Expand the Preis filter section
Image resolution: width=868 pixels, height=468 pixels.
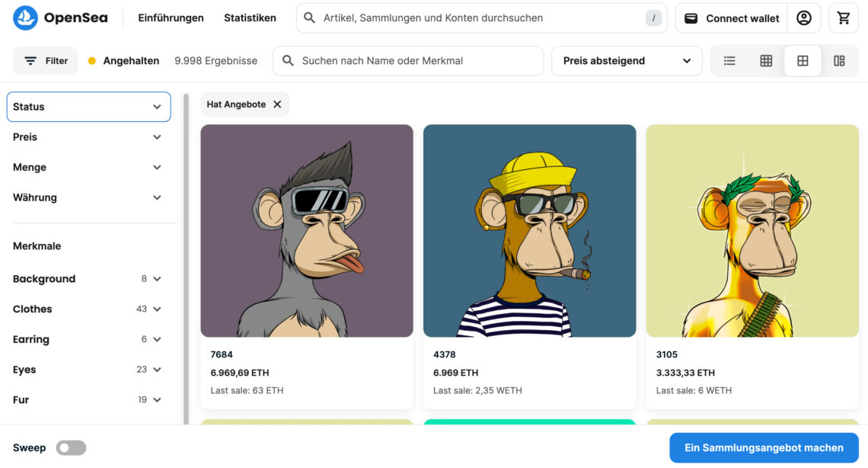point(88,137)
